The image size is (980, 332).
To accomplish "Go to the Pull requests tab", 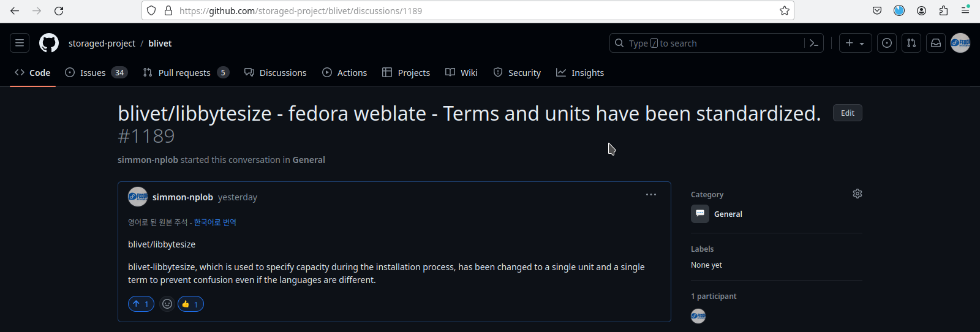I will click(x=185, y=72).
